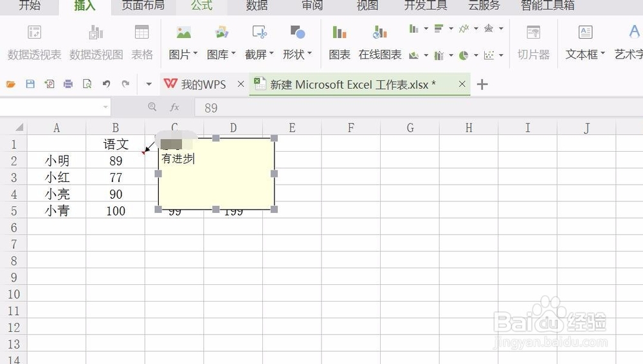Expand the line chart dropdown arrow
Viewport: 643px width, 364px height.
(476, 29)
